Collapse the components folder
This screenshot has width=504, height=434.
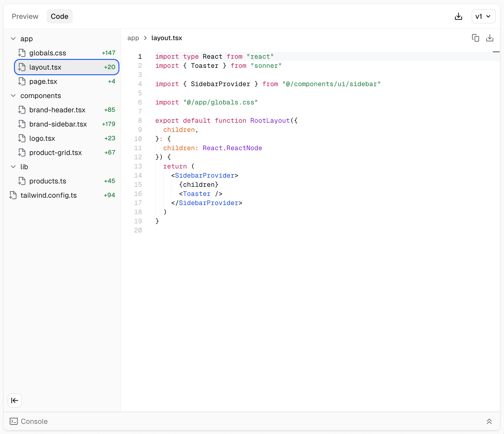13,96
